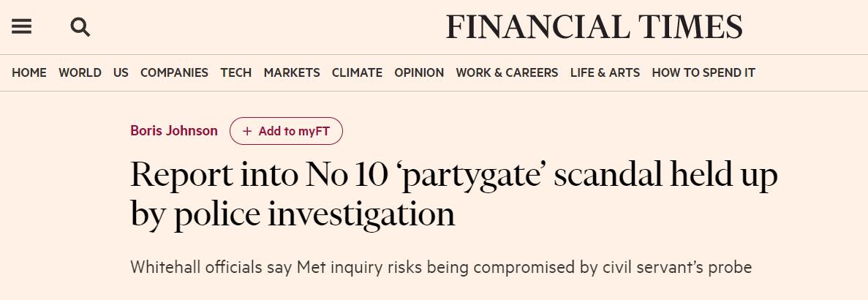Visit the Work & Careers section
The image size is (868, 300).
tap(507, 72)
